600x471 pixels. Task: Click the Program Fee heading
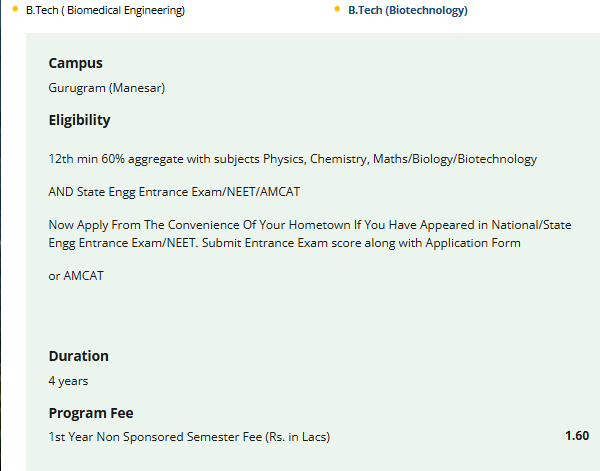[91, 413]
